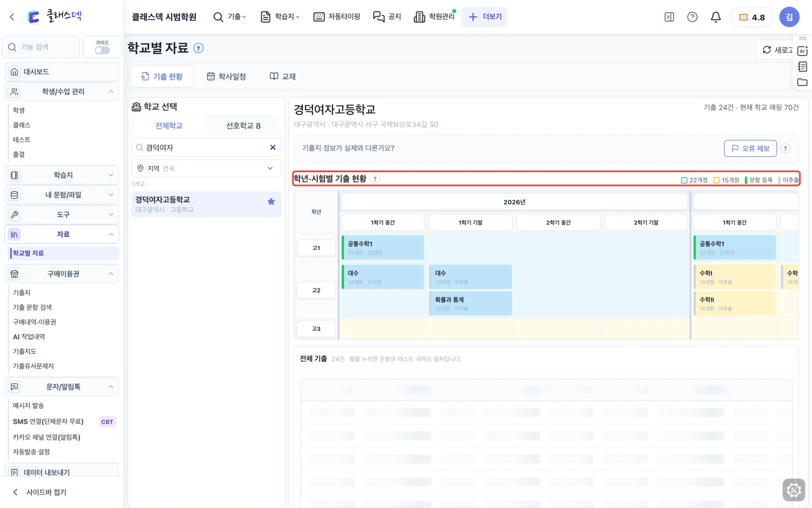Click the ClassDeck logo
This screenshot has width=812, height=508.
[55, 16]
